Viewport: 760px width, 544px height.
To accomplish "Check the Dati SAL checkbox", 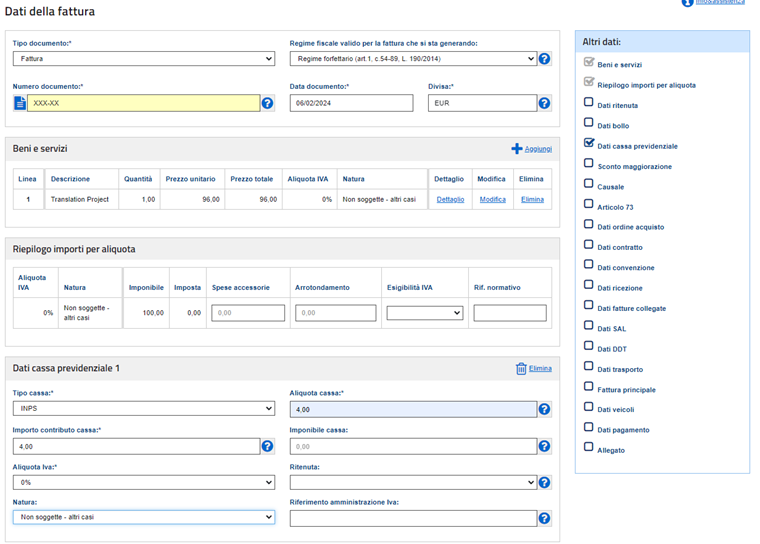I will tap(588, 325).
